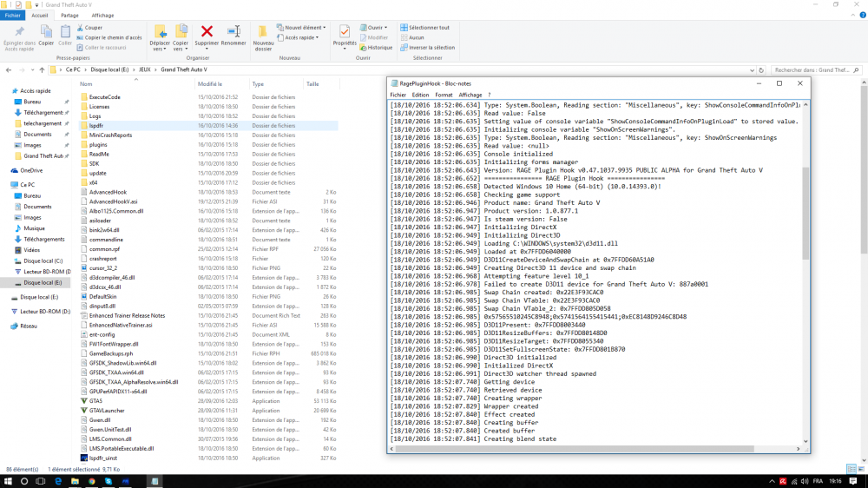
Task: Open Accès rapide dropdown in ribbon
Action: click(x=298, y=37)
